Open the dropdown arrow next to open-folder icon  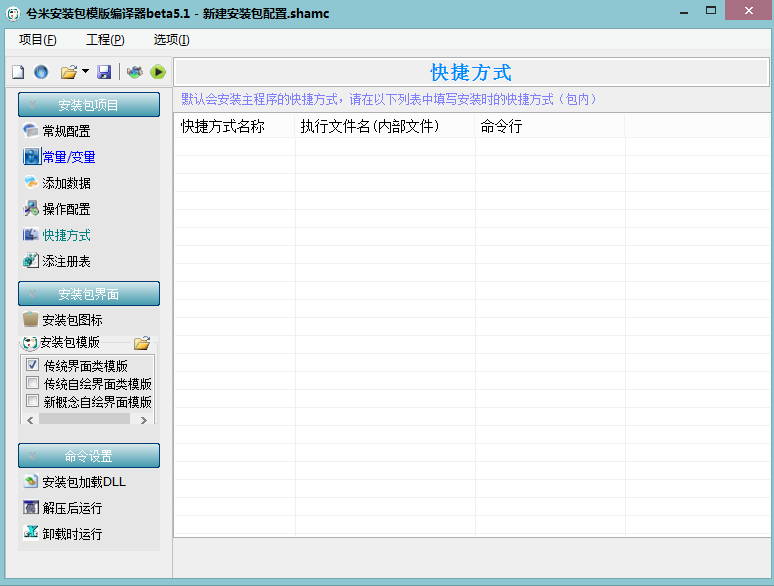coord(85,72)
